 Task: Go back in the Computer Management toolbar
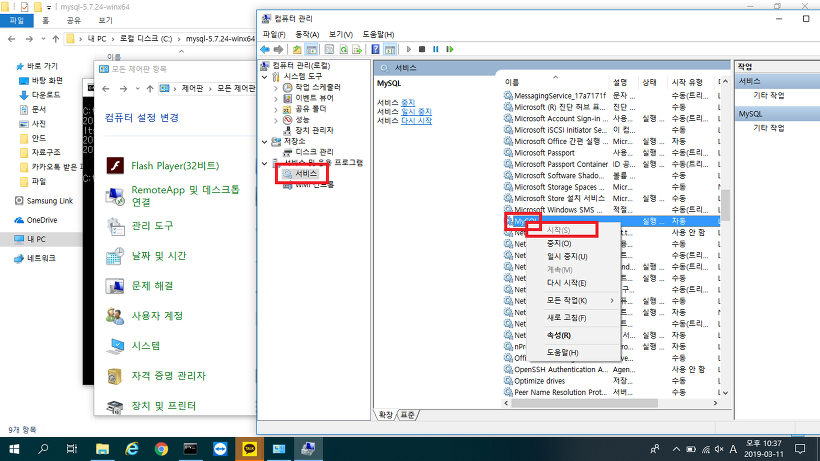coord(265,49)
